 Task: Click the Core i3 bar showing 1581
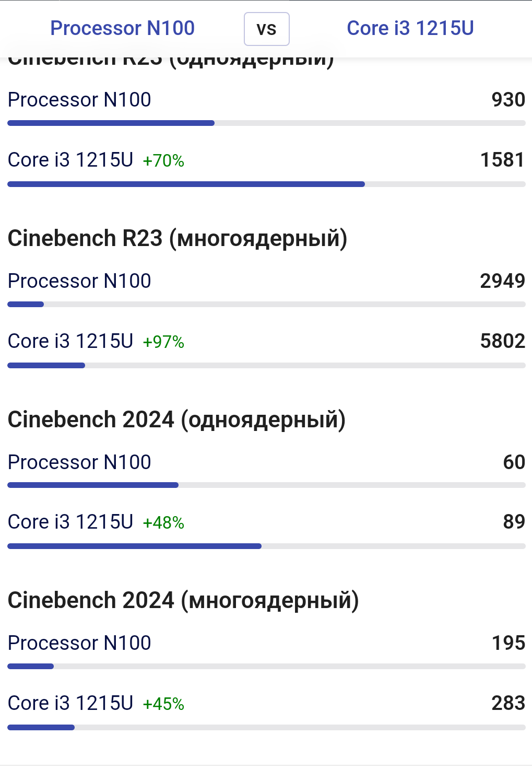click(266, 184)
